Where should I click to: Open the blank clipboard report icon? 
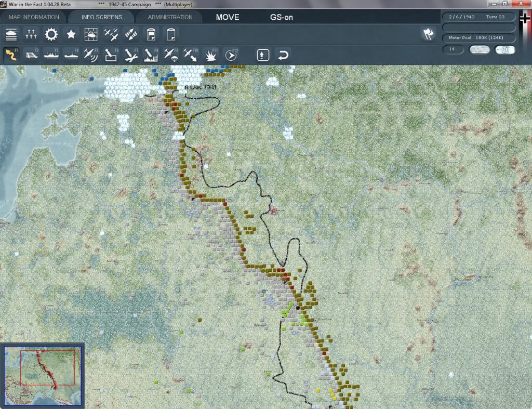pos(171,35)
